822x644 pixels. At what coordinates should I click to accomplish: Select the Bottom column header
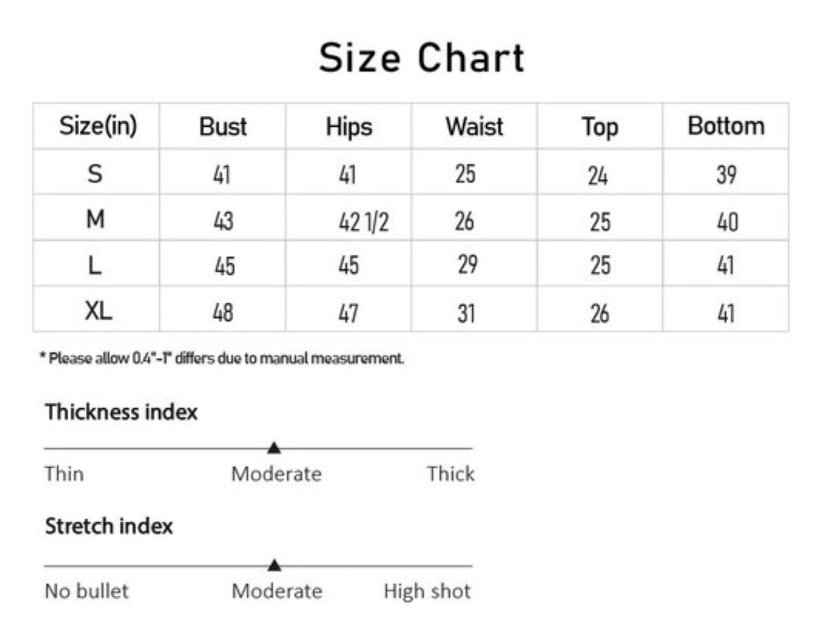(726, 126)
